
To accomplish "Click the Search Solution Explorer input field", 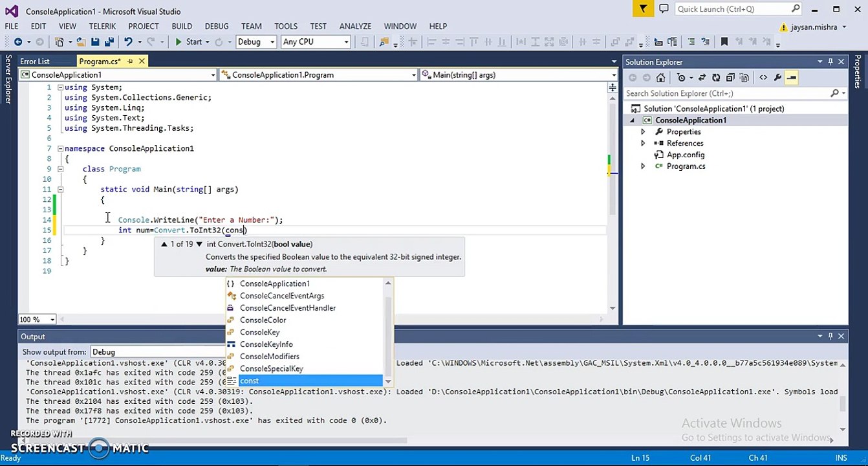I will (735, 93).
